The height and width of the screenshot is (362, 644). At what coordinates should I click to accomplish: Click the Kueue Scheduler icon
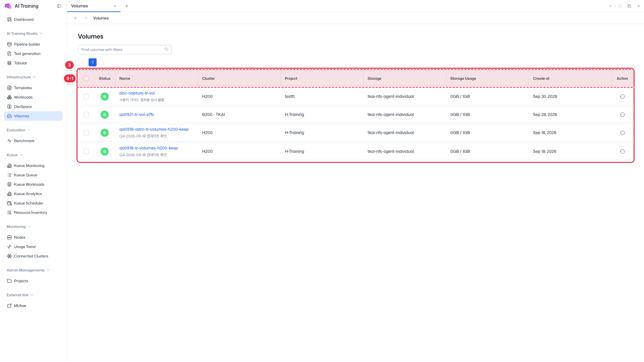[x=9, y=203]
